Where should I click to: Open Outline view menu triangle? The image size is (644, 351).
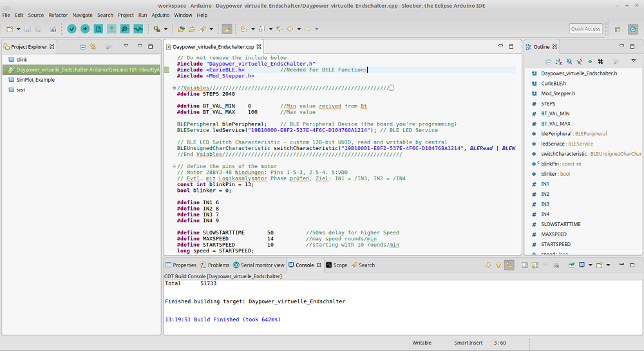pos(633,61)
